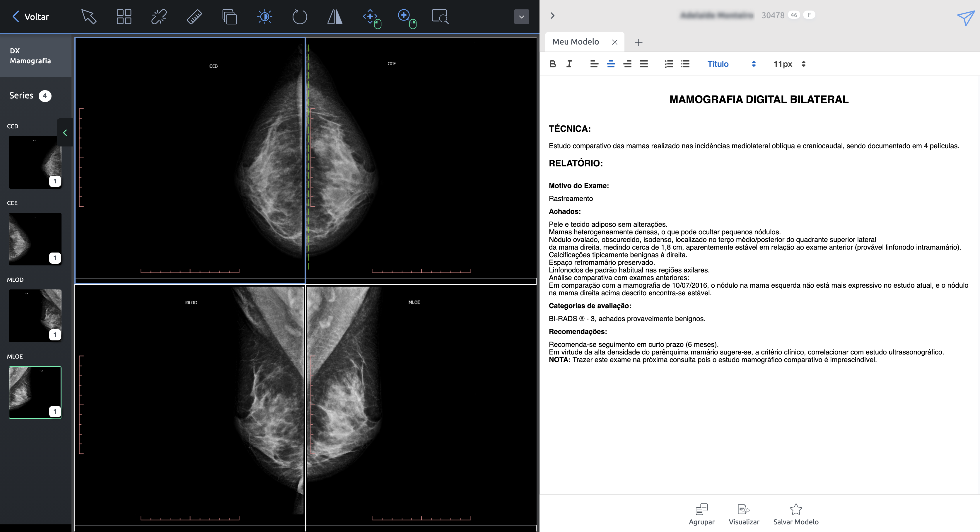Save template with Salvar Modelo
This screenshot has height=532, width=980.
796,514
